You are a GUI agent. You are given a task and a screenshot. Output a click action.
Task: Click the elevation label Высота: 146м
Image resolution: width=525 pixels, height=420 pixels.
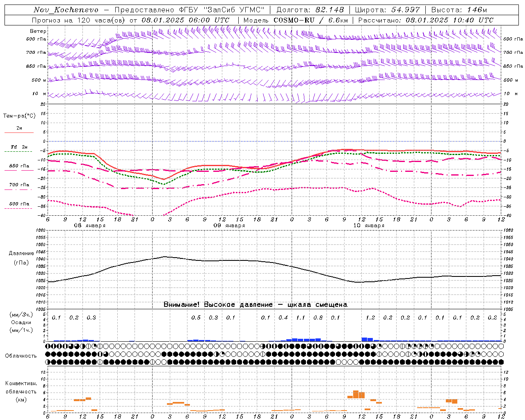(x=459, y=10)
